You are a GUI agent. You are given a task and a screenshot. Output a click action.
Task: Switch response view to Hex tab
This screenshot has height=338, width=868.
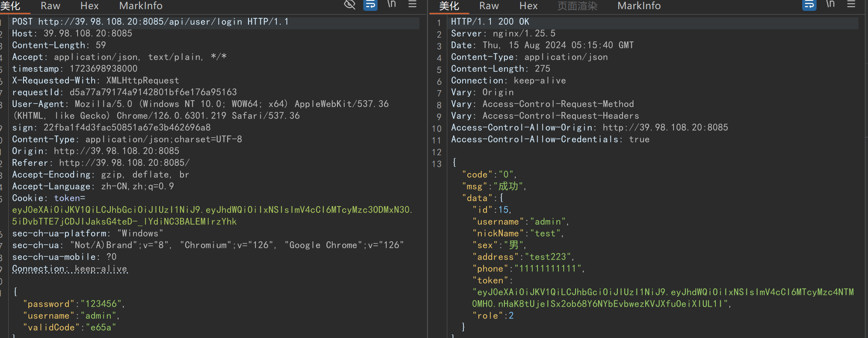tap(528, 6)
